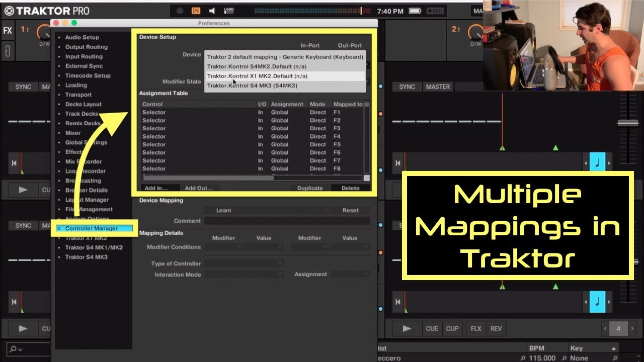Screen dimensions: 644x362
Task: Open Timecode Setup preferences page
Action: (88, 75)
